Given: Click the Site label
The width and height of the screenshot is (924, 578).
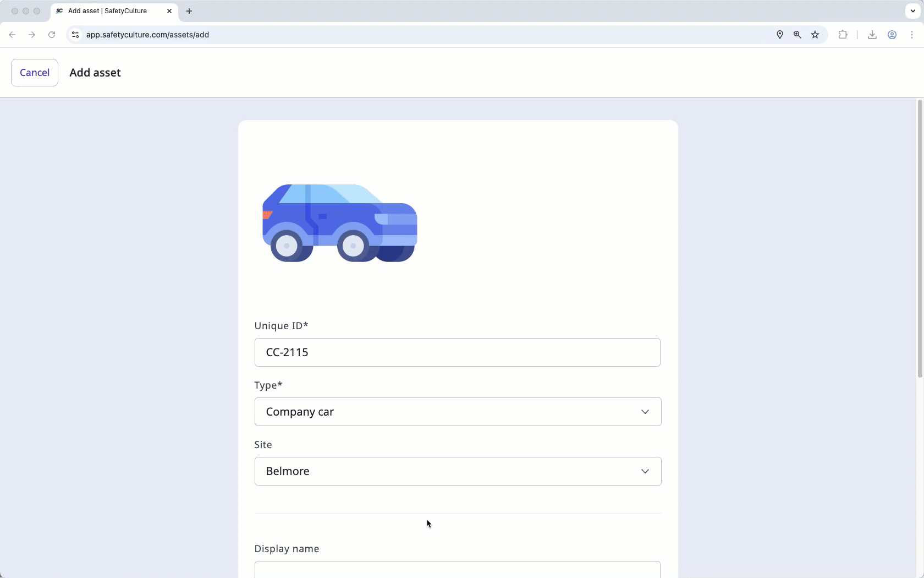Looking at the screenshot, I should point(263,445).
